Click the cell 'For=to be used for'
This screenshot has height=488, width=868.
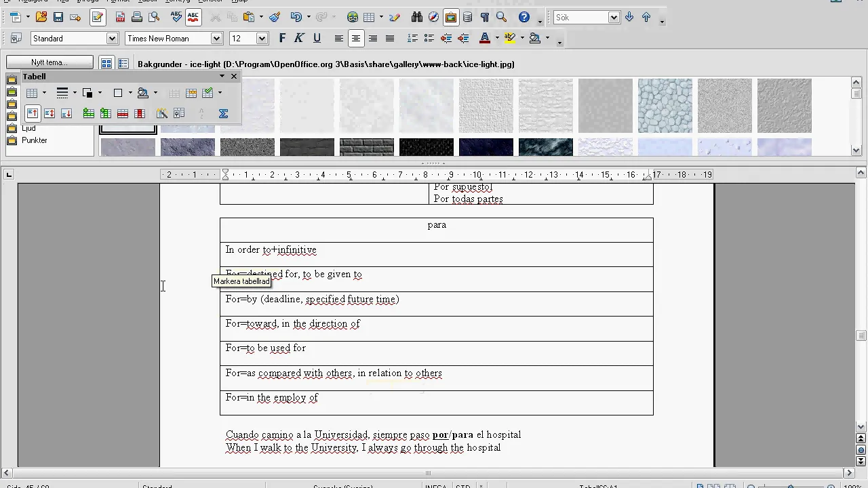437,353
